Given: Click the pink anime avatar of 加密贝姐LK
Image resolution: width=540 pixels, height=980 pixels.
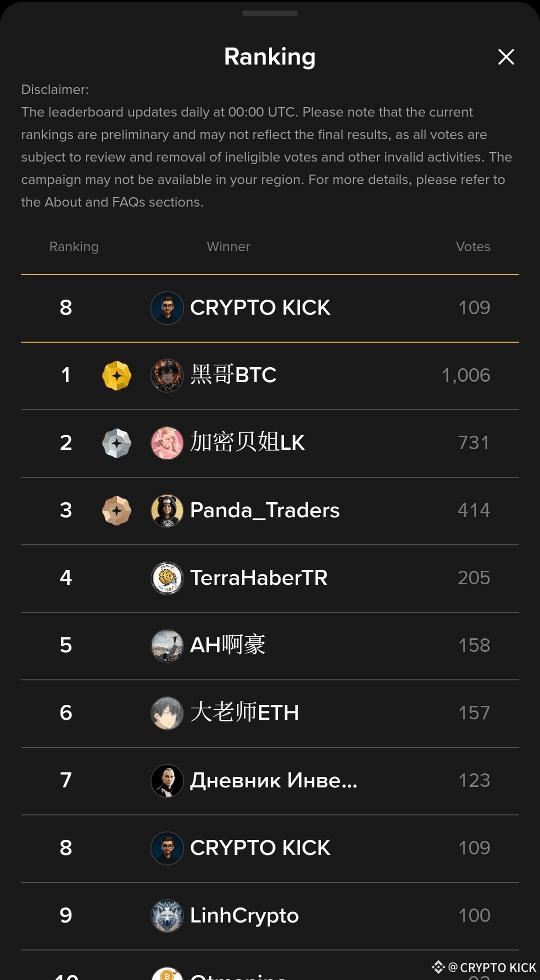Looking at the screenshot, I should (x=167, y=443).
